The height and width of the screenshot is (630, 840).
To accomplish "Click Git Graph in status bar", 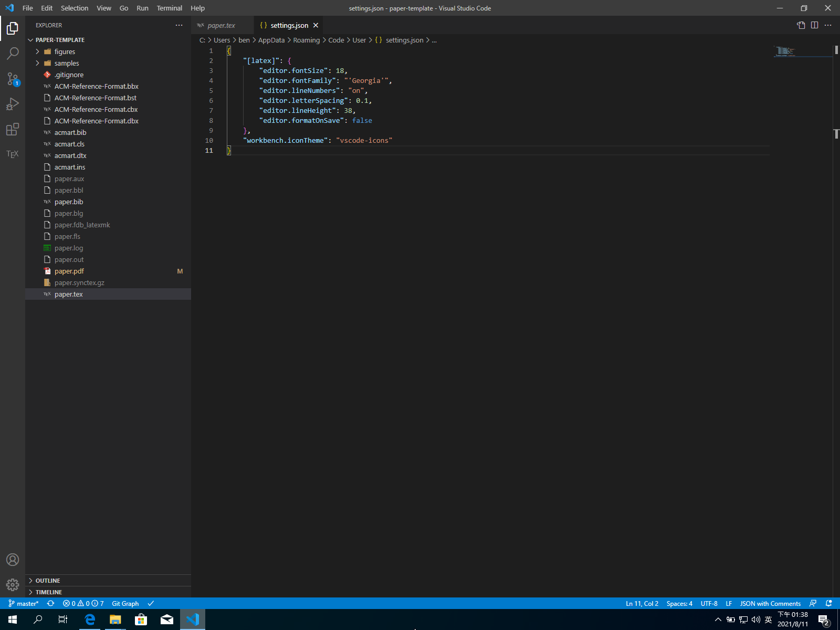I will pos(125,604).
